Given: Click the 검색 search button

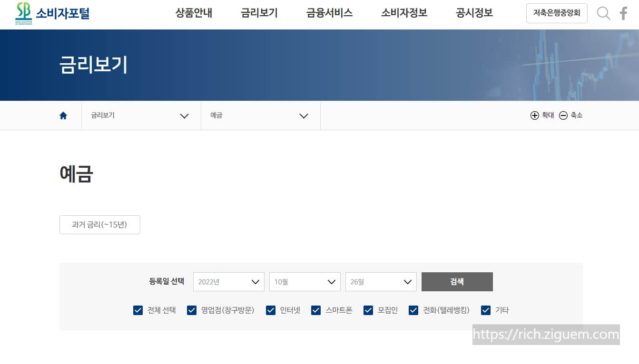Looking at the screenshot, I should pyautogui.click(x=457, y=281).
